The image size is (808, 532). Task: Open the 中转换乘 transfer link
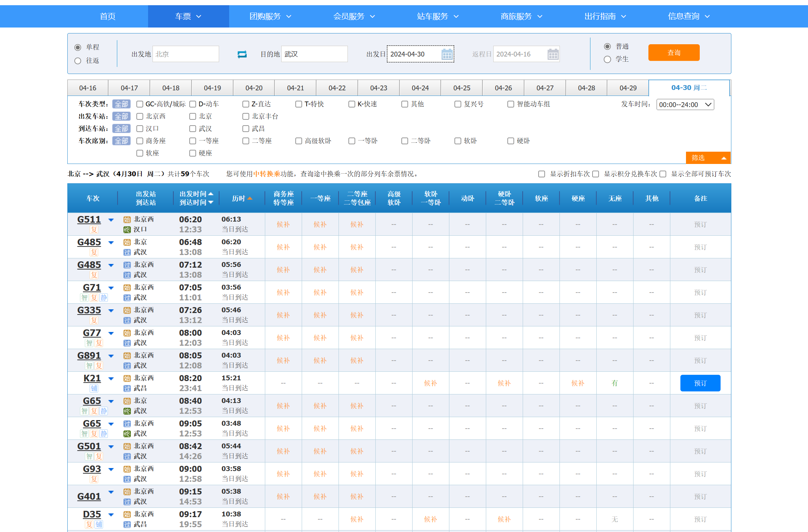click(x=266, y=174)
